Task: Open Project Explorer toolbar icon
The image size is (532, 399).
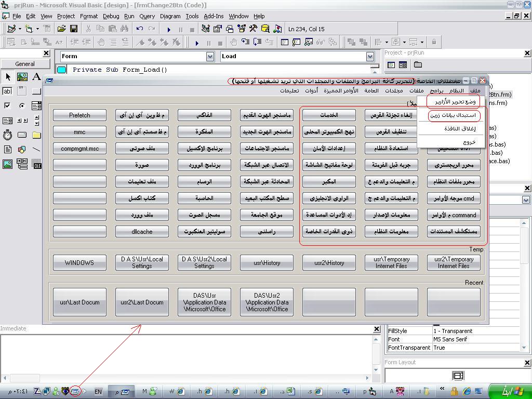Action: tap(206, 29)
